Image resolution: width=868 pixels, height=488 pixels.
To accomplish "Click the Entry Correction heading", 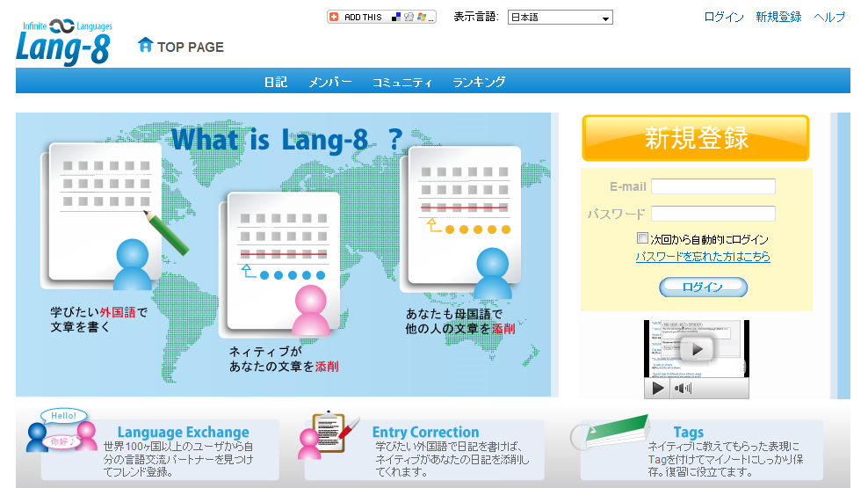I will 426,432.
